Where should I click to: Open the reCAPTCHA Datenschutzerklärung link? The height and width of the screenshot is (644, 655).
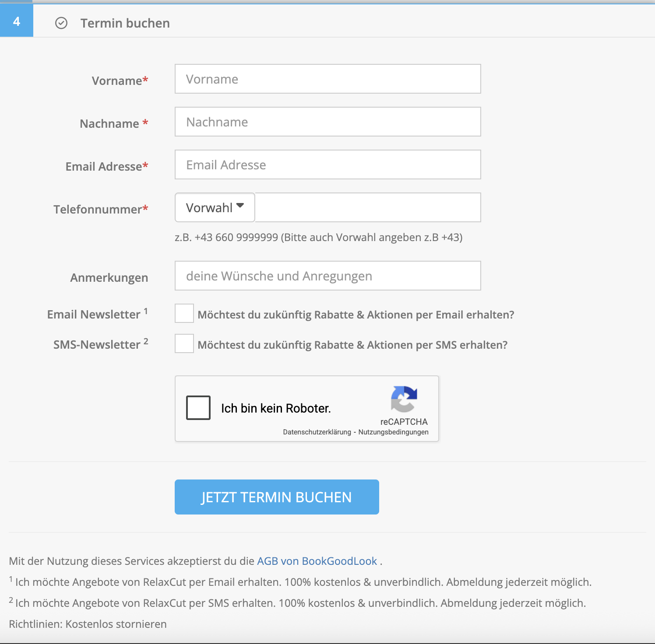[x=317, y=432]
